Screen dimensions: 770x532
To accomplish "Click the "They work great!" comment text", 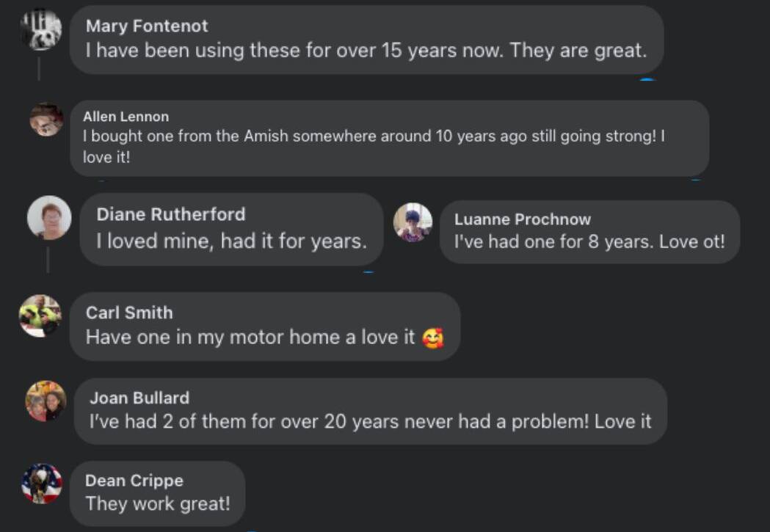I will coord(158,504).
